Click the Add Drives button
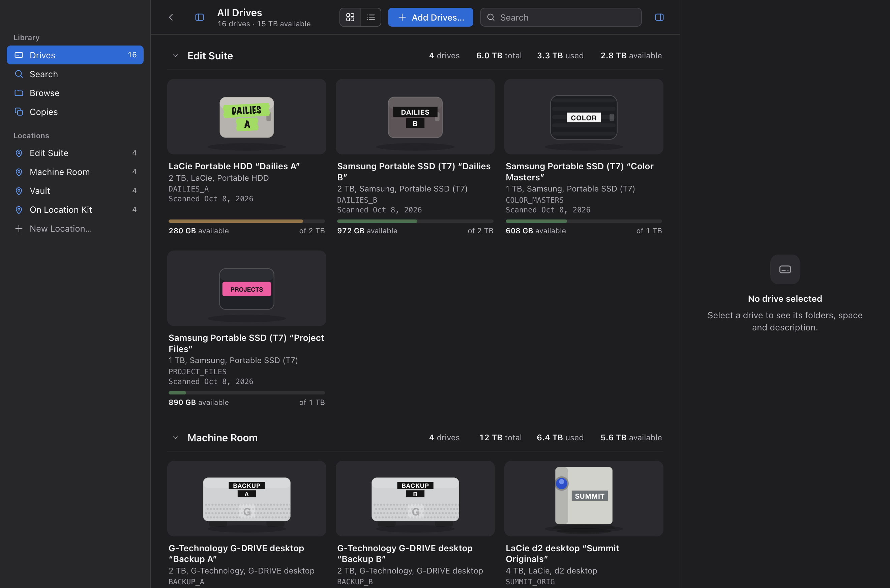890x588 pixels. (x=431, y=17)
